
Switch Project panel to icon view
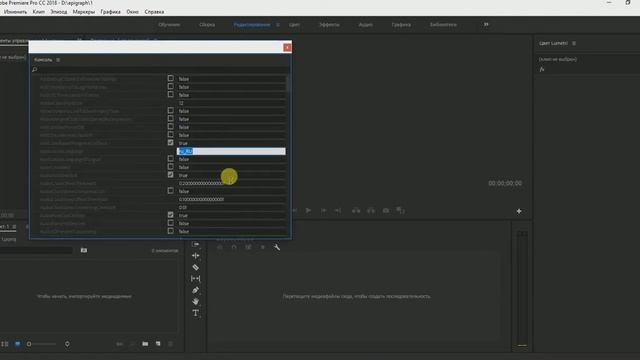18,344
